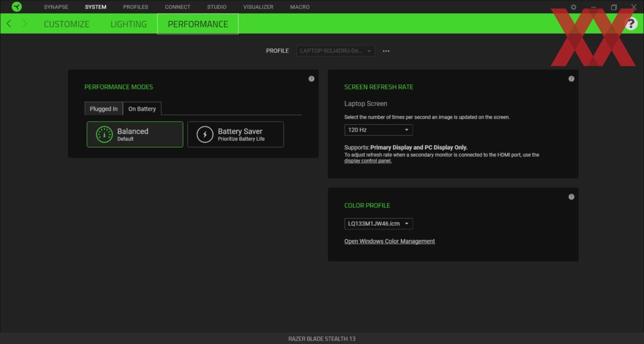Screen dimensions: 644x344
Task: Click the Razer logo icon
Action: [x=17, y=7]
